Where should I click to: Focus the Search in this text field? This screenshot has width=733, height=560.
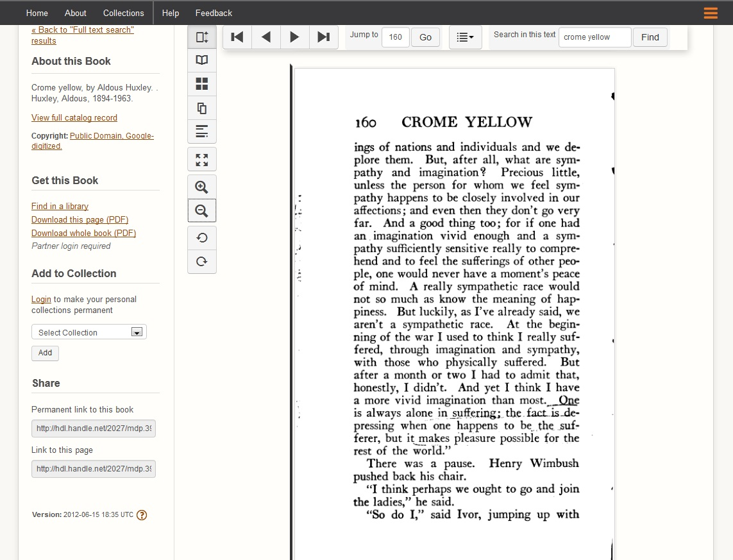(594, 37)
